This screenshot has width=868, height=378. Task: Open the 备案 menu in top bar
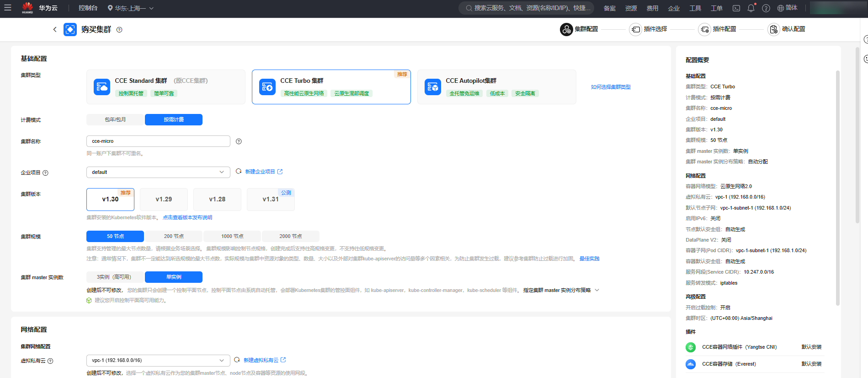tap(610, 8)
